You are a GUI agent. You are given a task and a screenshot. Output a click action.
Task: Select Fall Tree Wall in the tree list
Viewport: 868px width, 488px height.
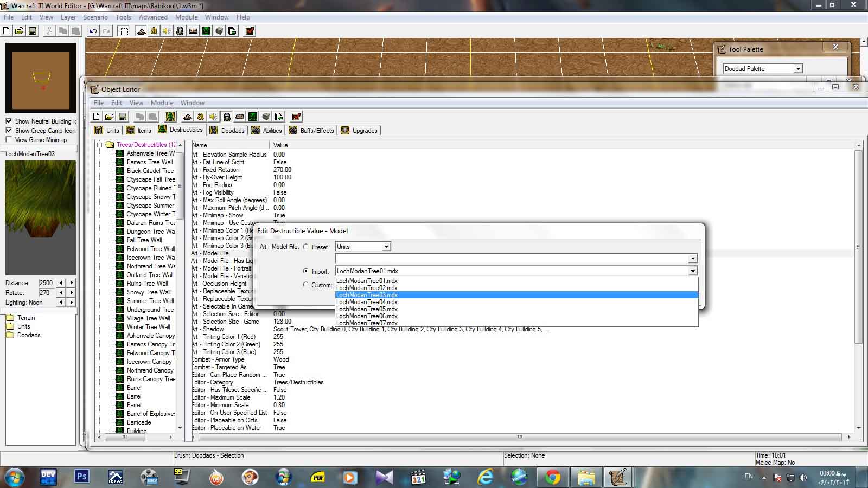point(144,240)
